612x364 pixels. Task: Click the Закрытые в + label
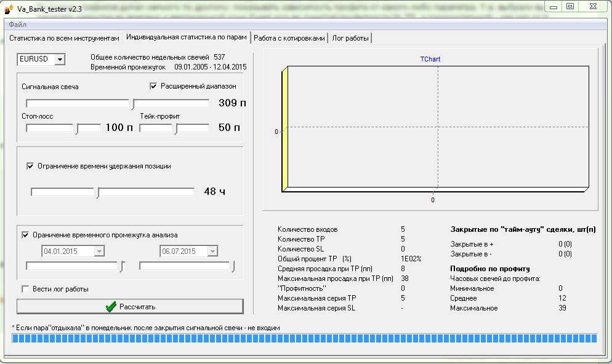click(472, 244)
